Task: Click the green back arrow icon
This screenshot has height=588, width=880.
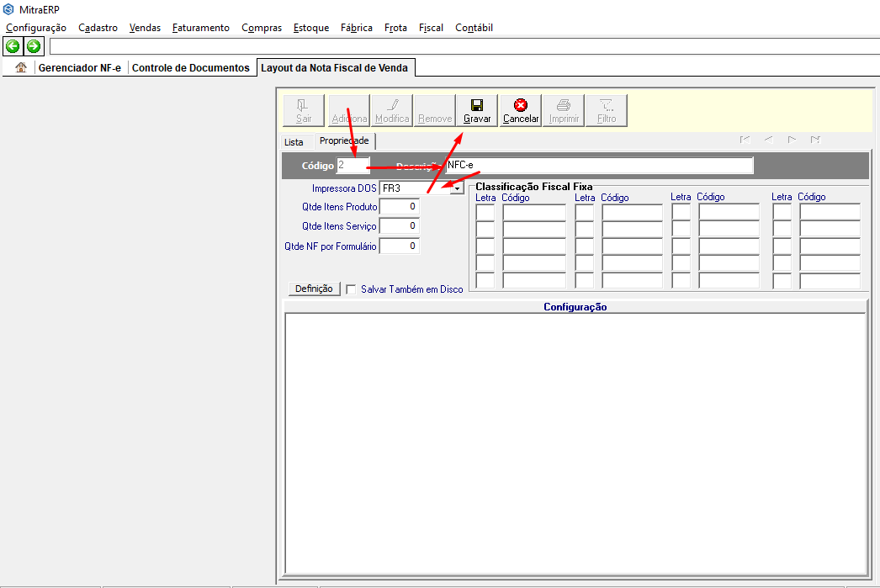Action: pos(13,45)
